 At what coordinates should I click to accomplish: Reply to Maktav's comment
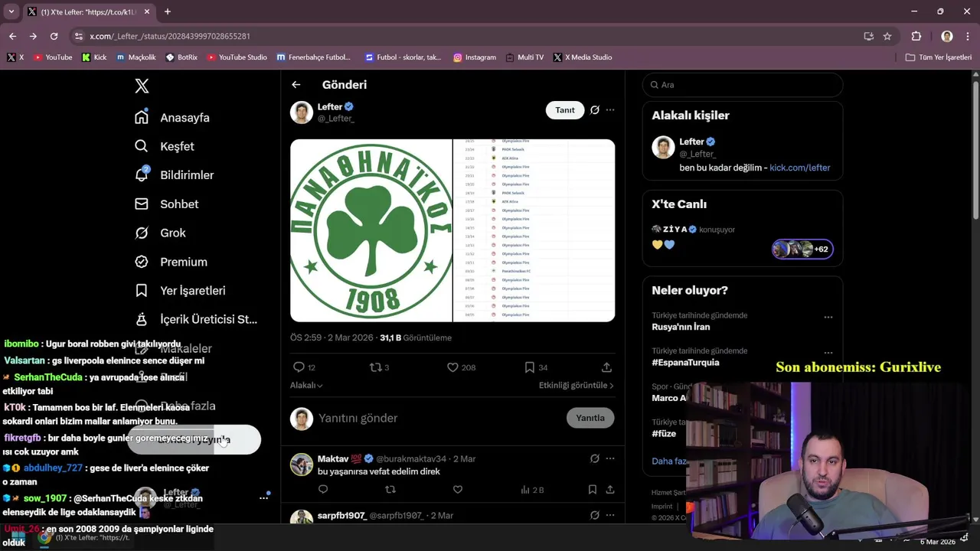tap(323, 490)
